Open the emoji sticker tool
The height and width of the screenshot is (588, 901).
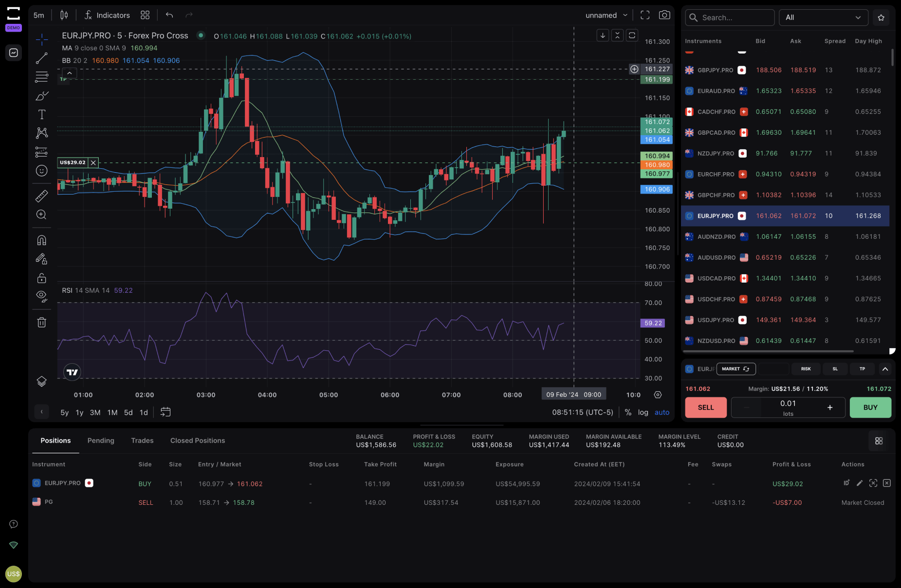(x=41, y=170)
